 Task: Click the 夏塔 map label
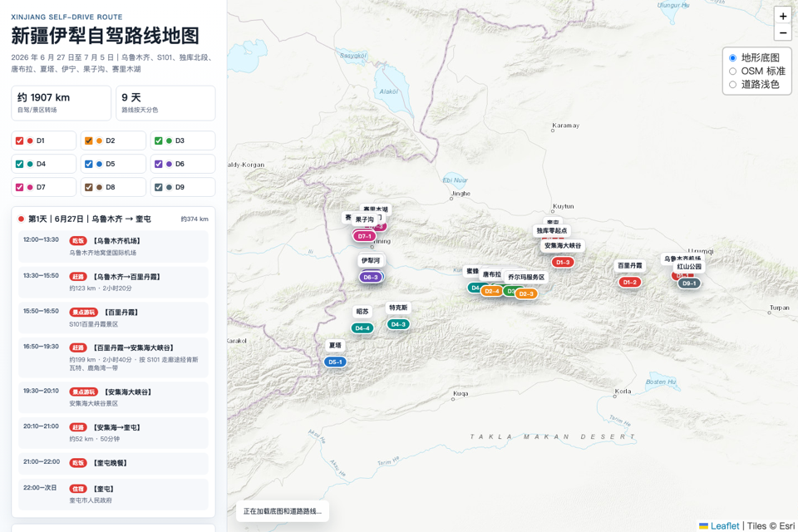tap(335, 345)
